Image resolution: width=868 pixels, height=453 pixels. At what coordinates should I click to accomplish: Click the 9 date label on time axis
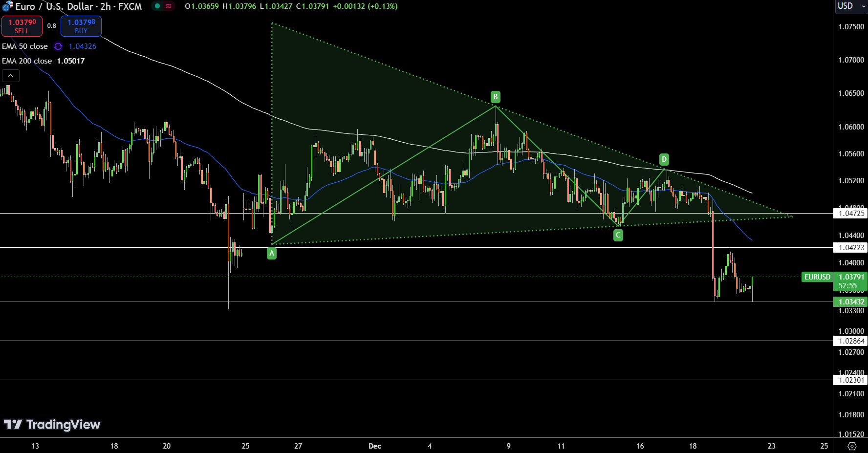(509, 446)
